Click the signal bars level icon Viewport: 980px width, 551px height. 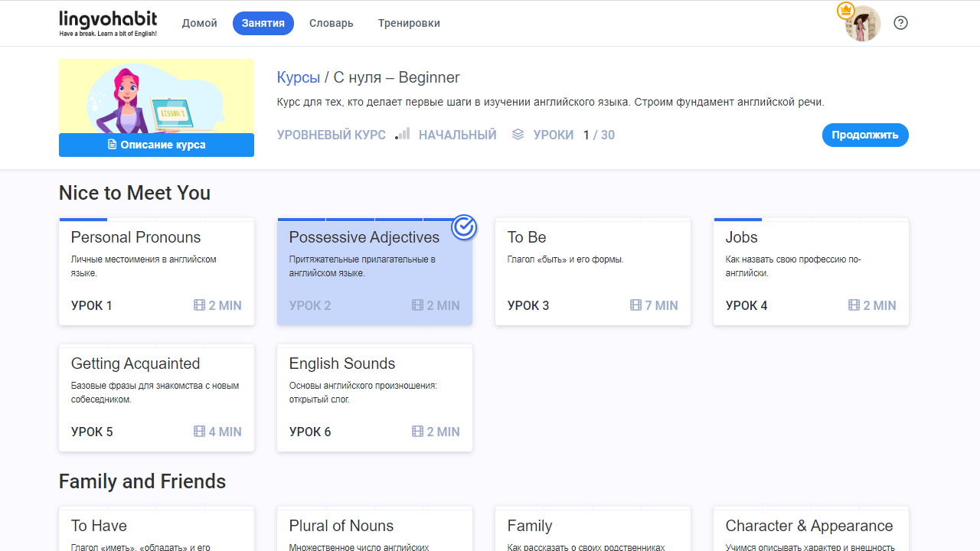tap(403, 134)
